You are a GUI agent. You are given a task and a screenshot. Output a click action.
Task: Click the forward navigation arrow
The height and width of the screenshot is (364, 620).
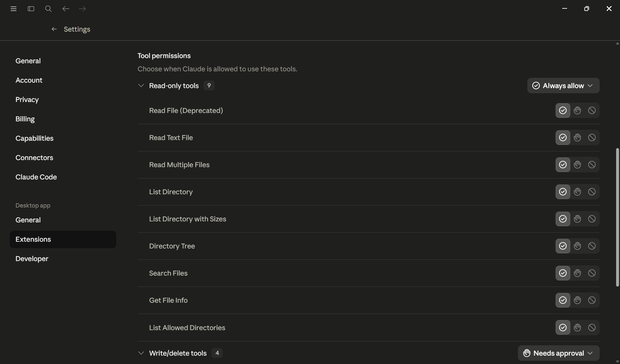click(x=83, y=9)
